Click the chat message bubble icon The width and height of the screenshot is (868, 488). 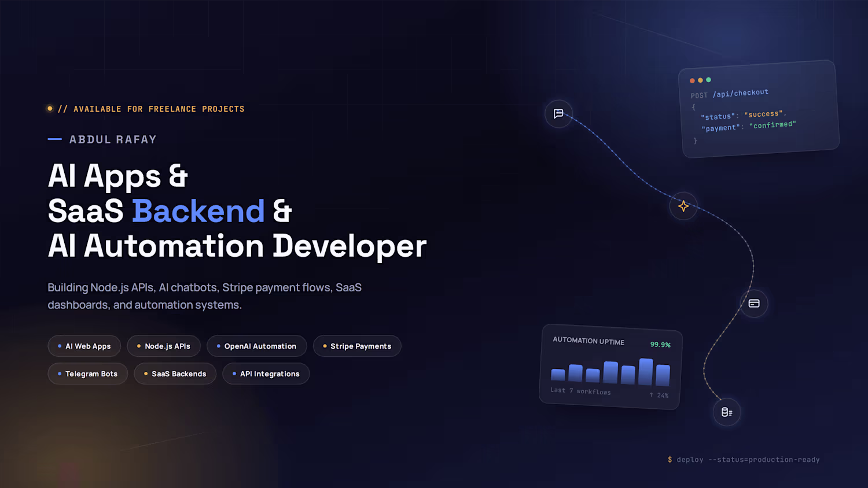click(558, 114)
